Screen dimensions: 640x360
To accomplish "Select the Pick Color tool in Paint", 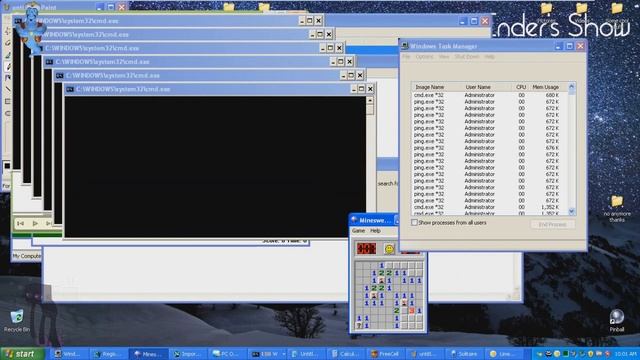I will coord(8,54).
